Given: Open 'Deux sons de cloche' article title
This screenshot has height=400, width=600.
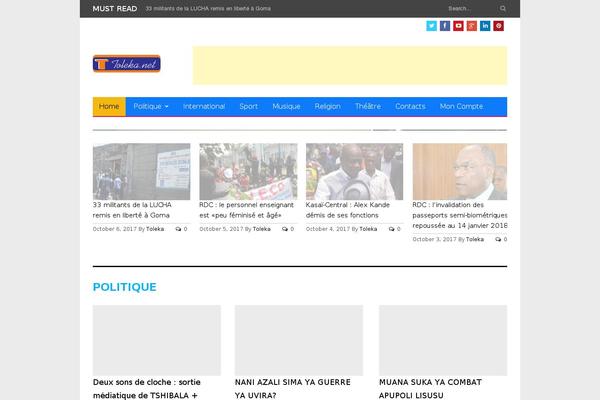Looking at the screenshot, I should tap(147, 389).
